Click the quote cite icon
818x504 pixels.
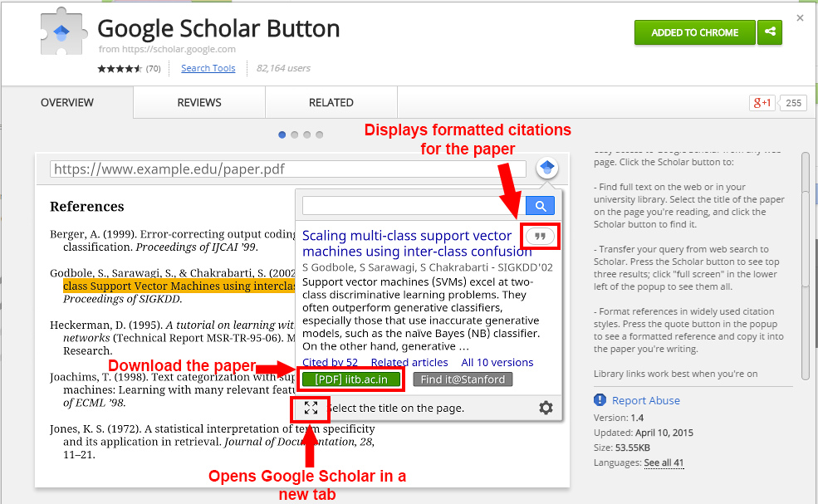540,237
